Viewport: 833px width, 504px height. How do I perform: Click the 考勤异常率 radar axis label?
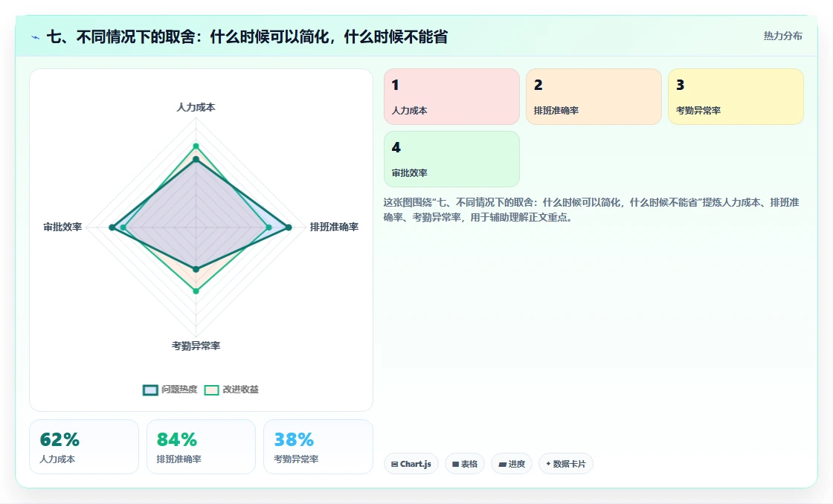pos(196,346)
